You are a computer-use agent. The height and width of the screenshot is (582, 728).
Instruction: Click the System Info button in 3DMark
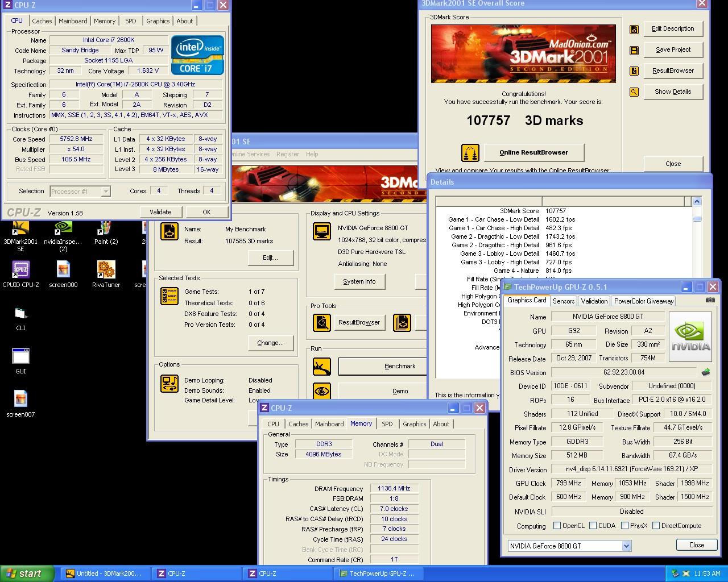[359, 281]
